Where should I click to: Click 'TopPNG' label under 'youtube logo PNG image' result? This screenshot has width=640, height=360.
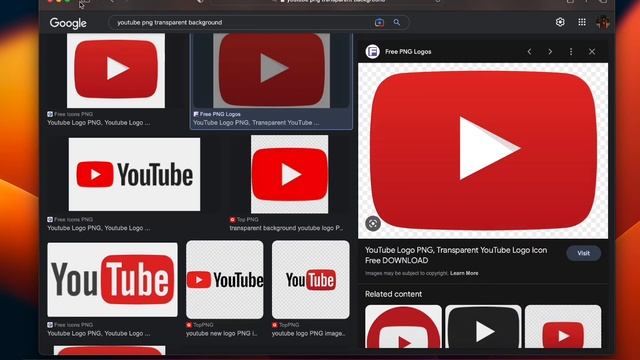point(289,325)
